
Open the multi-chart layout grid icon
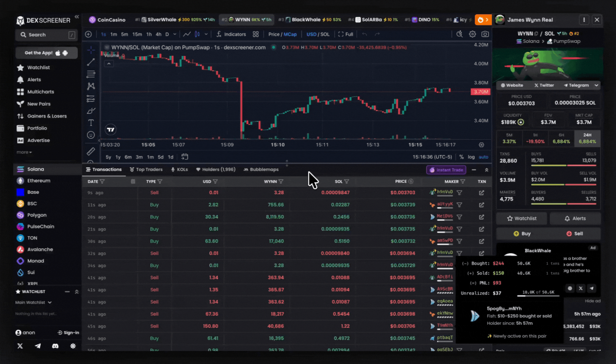pos(256,34)
